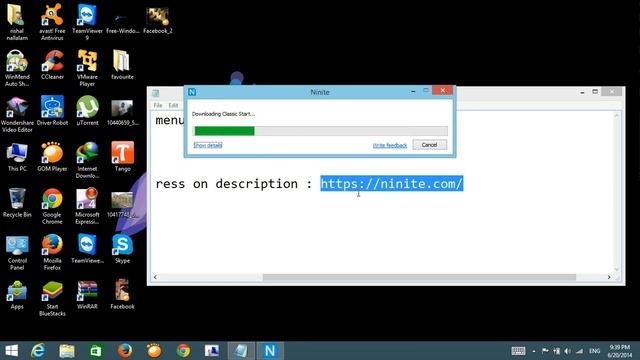640x360 pixels.
Task: Open the Microsoft Expression desktop icon
Action: click(87, 207)
